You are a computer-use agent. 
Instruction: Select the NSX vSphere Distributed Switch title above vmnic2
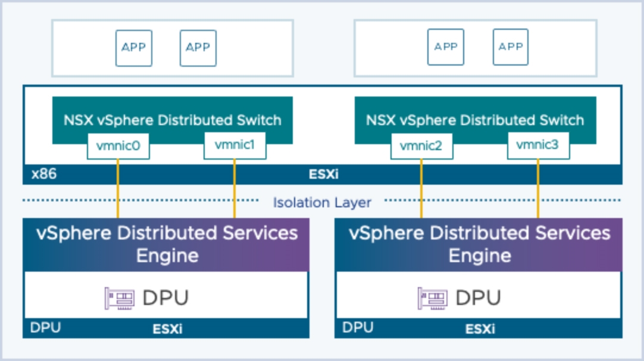coord(475,120)
